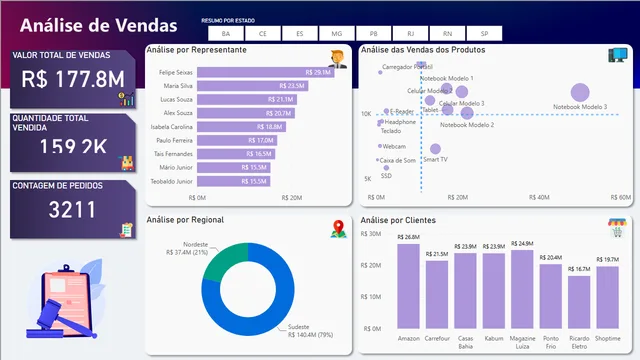Click the Análise por Representante heading
Screen dimensions: 640x360
click(196, 50)
